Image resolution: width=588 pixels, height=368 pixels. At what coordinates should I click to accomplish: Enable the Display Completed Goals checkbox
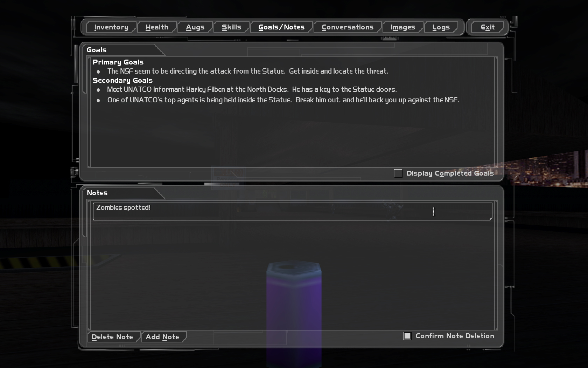coord(398,173)
